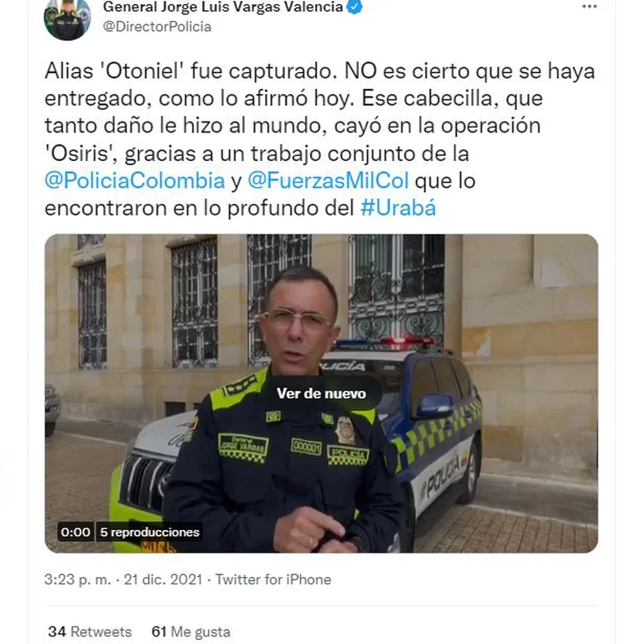Open the @FuerzasMilCol mention
Screen dimensions: 644x644
tap(328, 181)
